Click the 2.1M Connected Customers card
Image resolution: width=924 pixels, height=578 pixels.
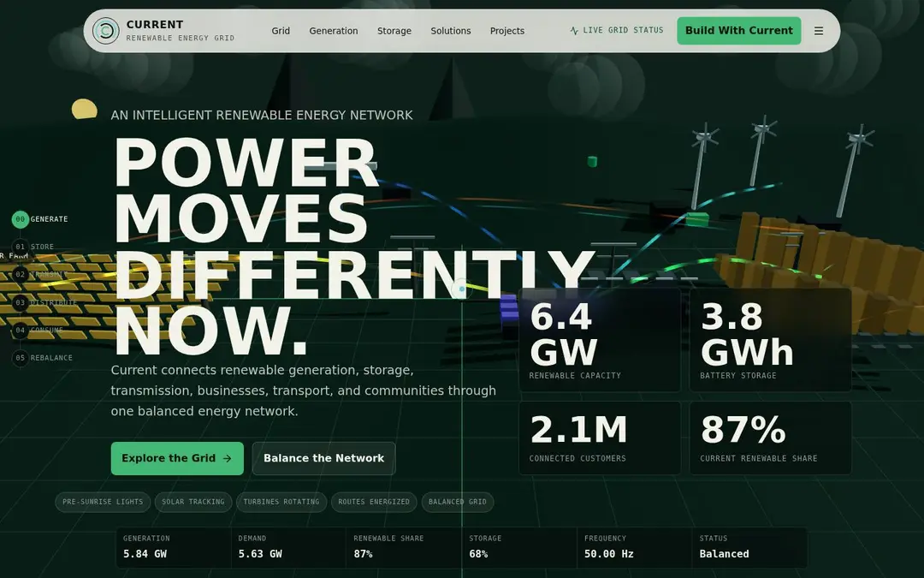(600, 438)
